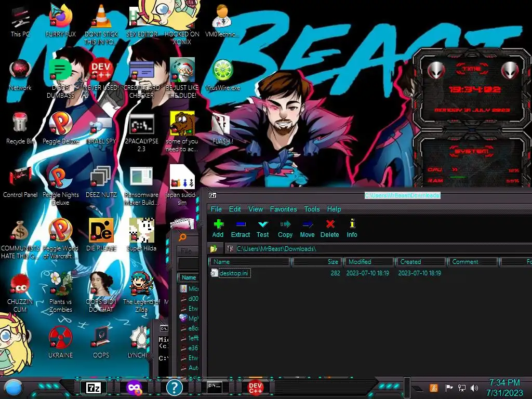Click the Extract tool in 7-Zip

click(240, 229)
